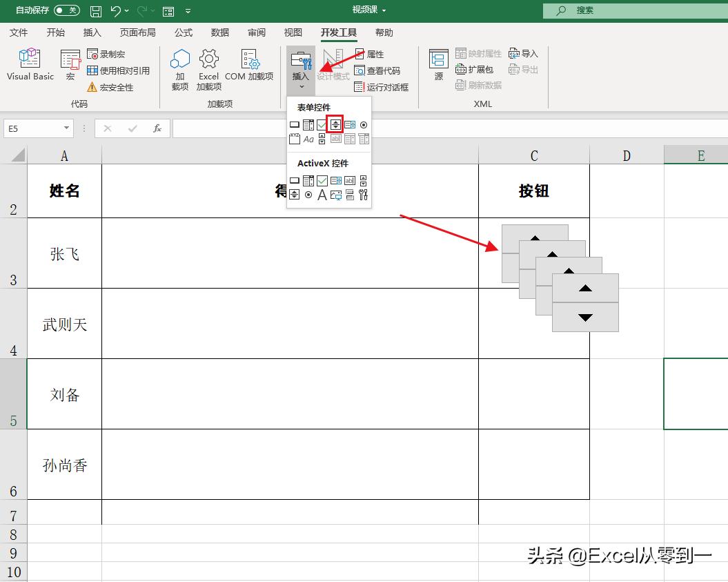Select the checkbox form control
The height and width of the screenshot is (582, 728).
point(322,124)
